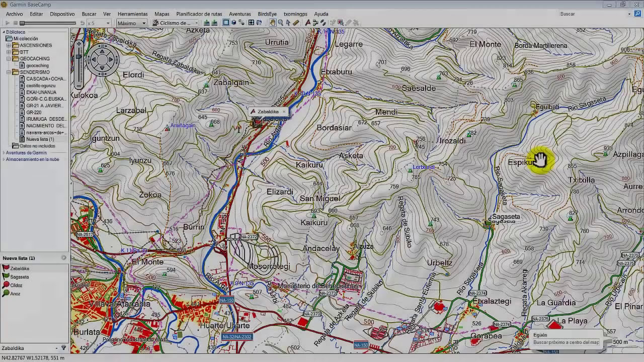The height and width of the screenshot is (362, 644).
Task: Stop playback with the stop button
Action: point(16,23)
